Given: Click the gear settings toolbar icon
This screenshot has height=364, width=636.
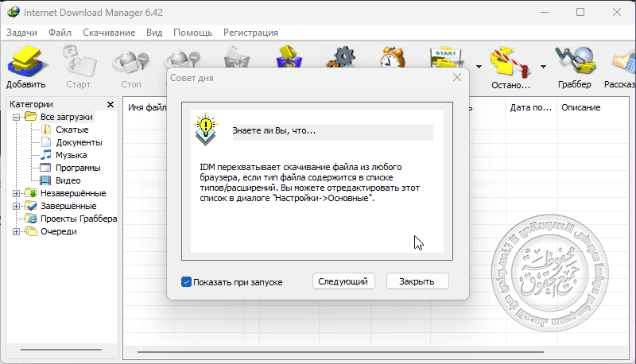Looking at the screenshot, I should (341, 56).
